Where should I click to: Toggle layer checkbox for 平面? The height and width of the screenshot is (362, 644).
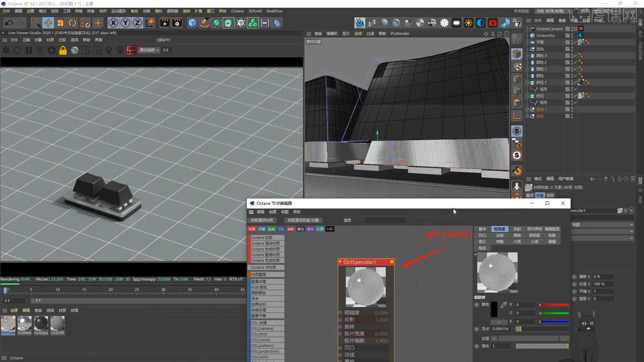coord(568,42)
